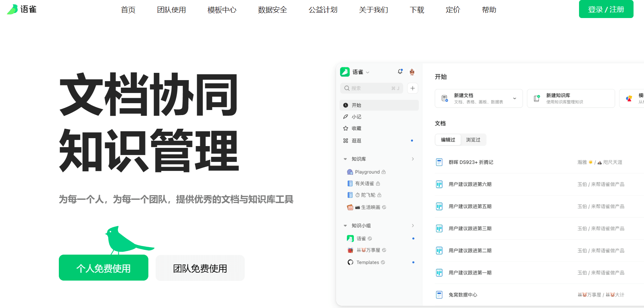Click the arrow right of 知识库
The height and width of the screenshot is (308, 644).
click(x=413, y=159)
